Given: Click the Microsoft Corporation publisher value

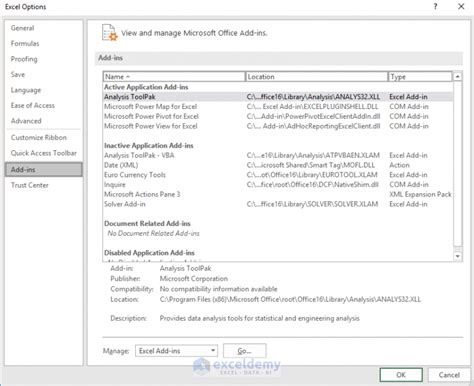Looking at the screenshot, I should (x=194, y=279).
